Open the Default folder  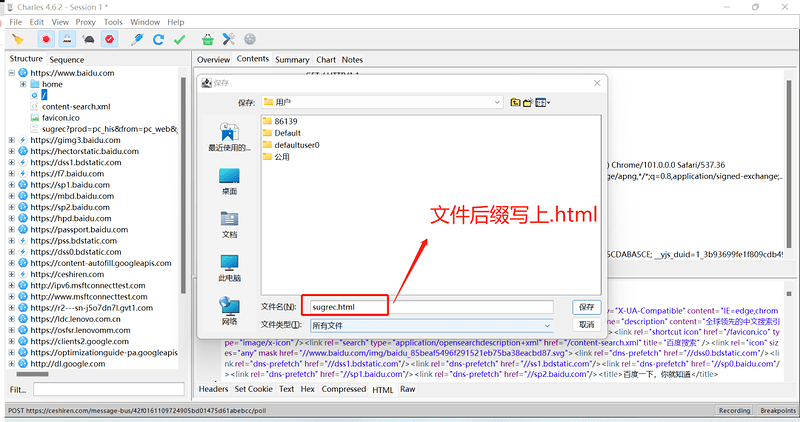click(282, 133)
